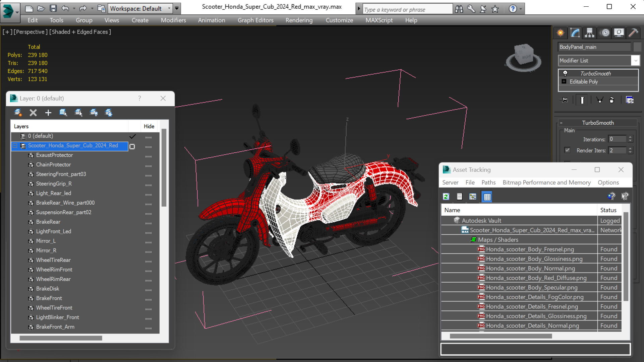Open the Utilities hammer panel tab

coord(633,33)
